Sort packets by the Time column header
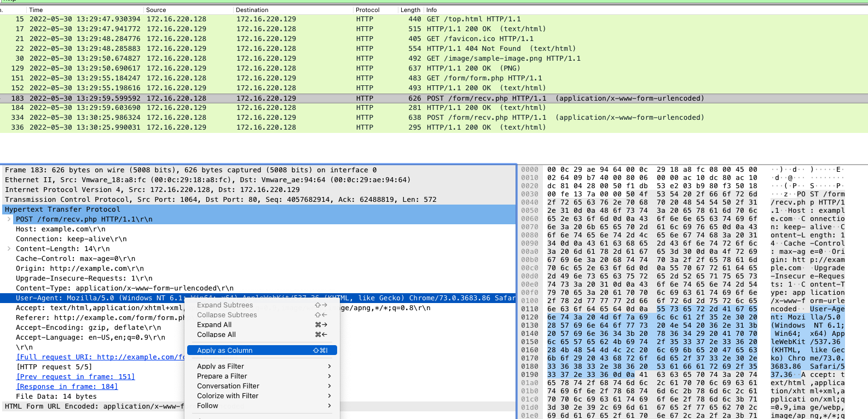The image size is (868, 419). tap(36, 10)
